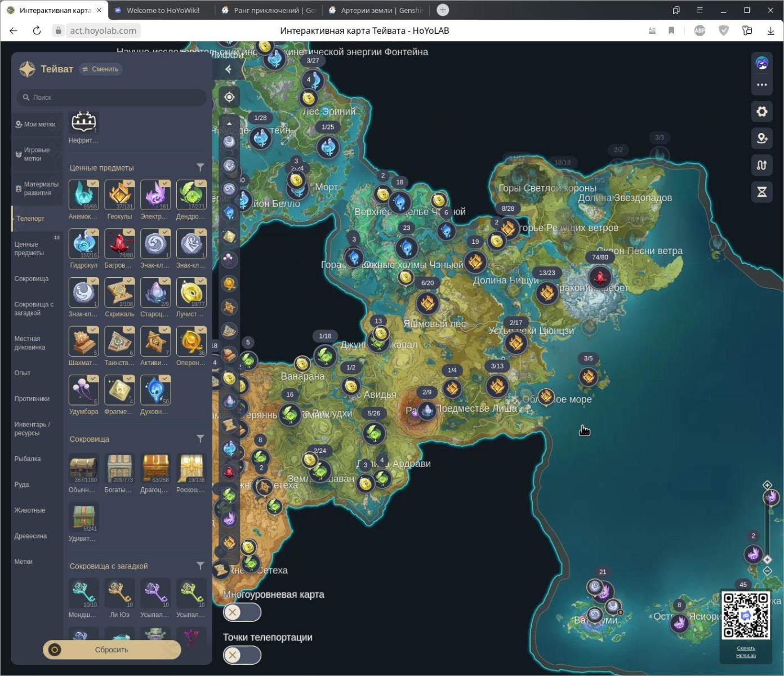The width and height of the screenshot is (784, 676).
Task: Open reader mode icon in address bar
Action: (x=652, y=30)
